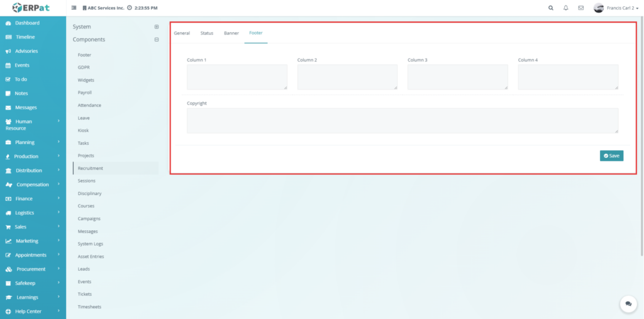Viewport: 644px width, 319px height.
Task: Click the Appointments edit icon
Action: 8,255
